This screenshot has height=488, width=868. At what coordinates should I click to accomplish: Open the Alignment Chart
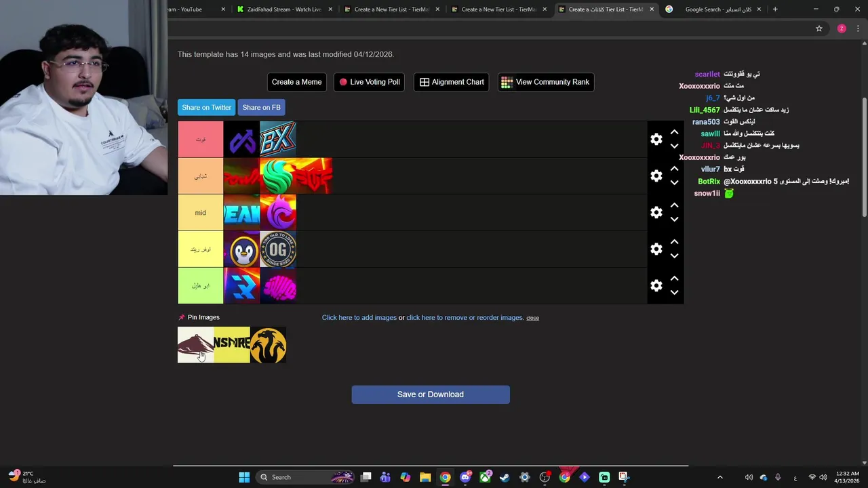451,82
